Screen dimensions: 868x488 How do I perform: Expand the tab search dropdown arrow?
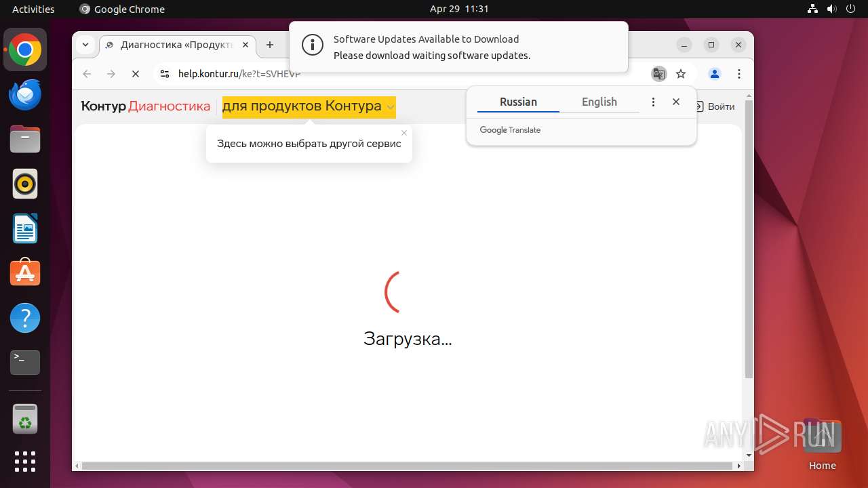[85, 45]
